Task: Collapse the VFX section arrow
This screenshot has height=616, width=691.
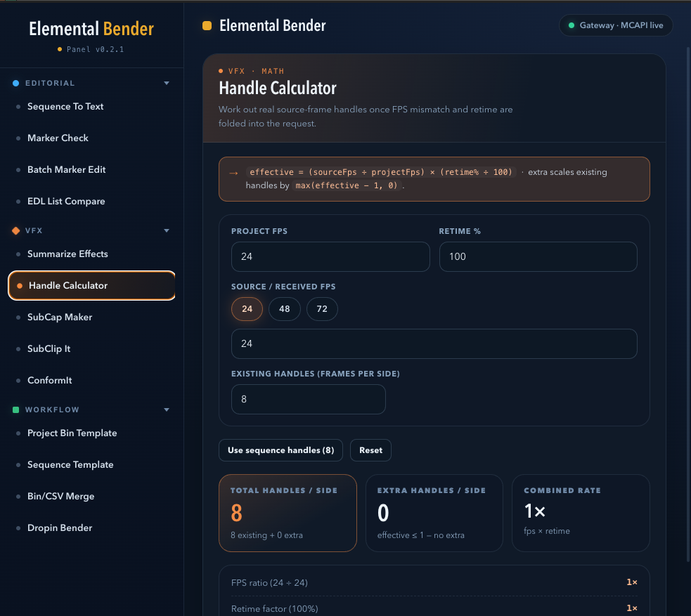Action: coord(167,230)
